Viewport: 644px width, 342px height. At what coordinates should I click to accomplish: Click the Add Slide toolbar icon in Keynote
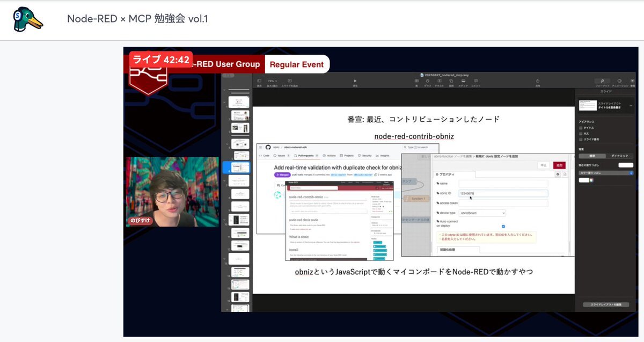click(x=290, y=81)
